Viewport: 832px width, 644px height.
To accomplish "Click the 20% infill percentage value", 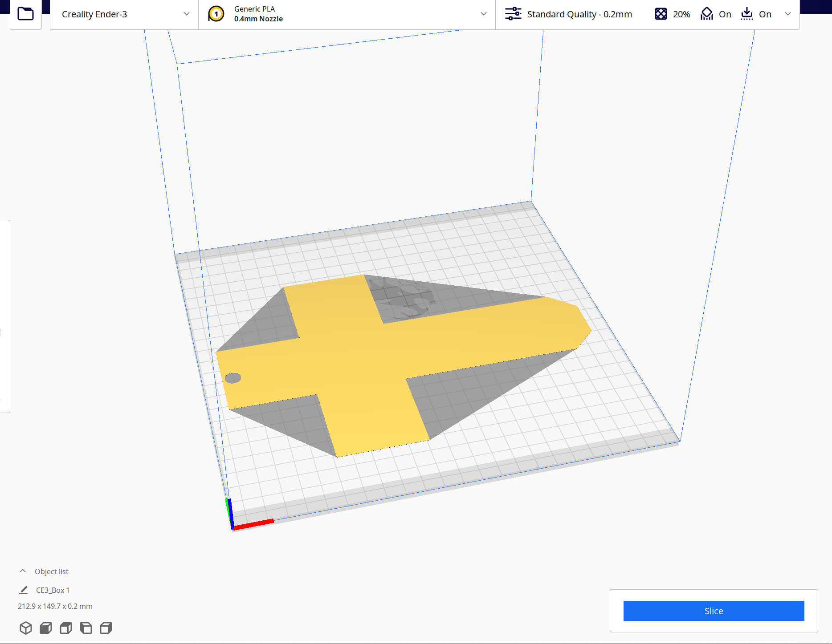I will (x=682, y=14).
